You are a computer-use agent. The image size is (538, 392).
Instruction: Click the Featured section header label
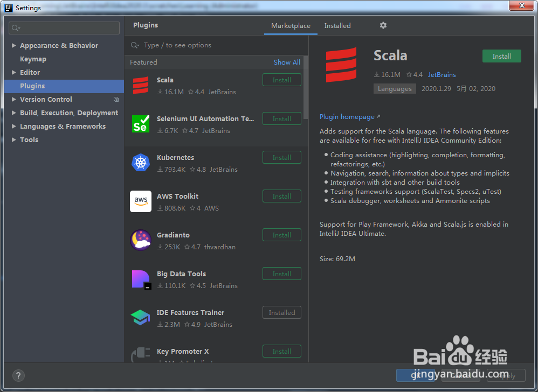click(143, 62)
